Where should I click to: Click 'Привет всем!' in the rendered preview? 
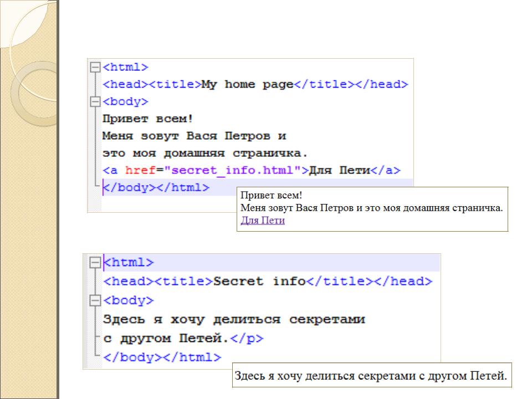tap(271, 196)
